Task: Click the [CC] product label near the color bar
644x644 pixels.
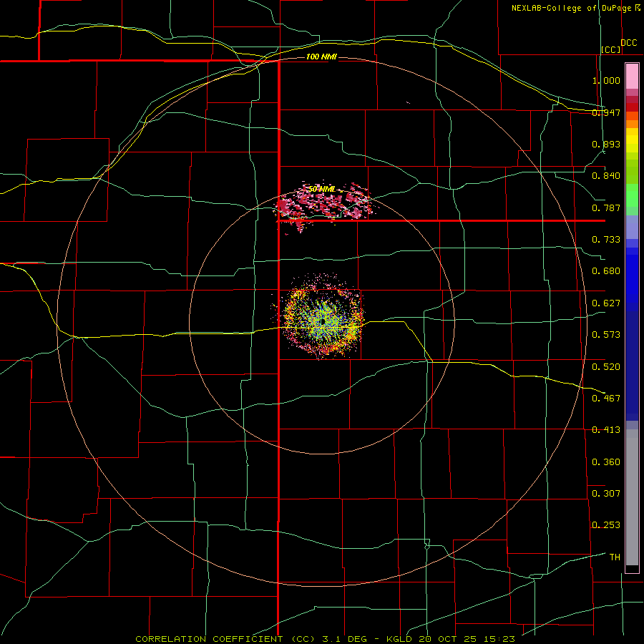Action: click(611, 49)
